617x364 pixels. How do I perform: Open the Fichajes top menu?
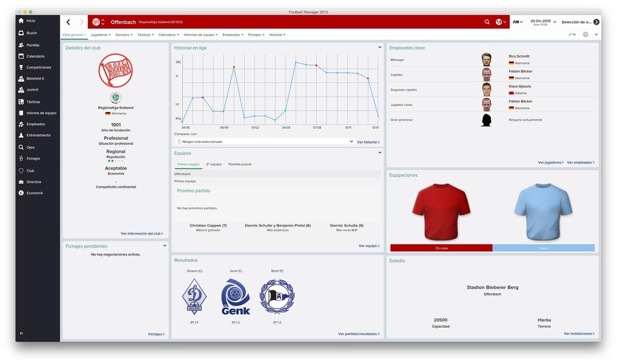point(256,34)
